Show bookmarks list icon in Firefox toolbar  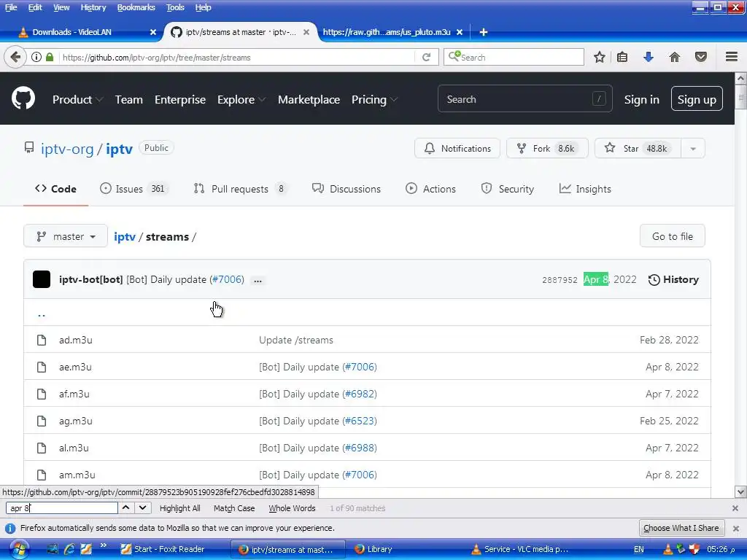tap(622, 57)
